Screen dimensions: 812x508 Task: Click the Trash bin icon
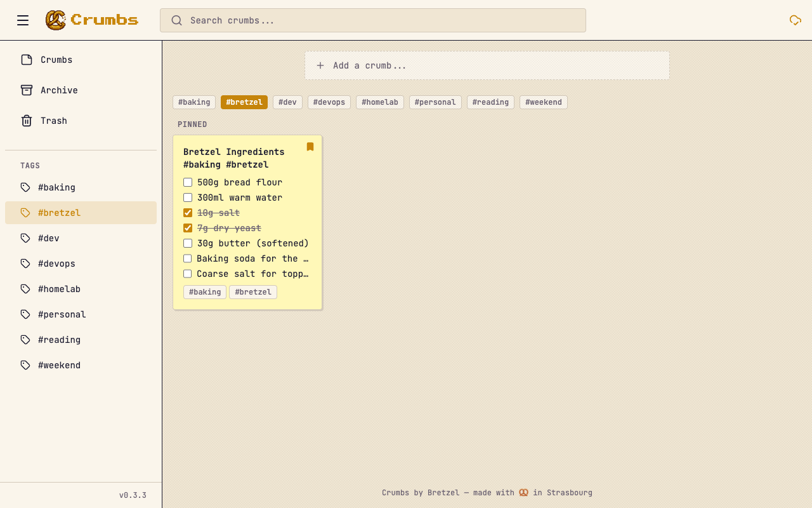pos(27,121)
